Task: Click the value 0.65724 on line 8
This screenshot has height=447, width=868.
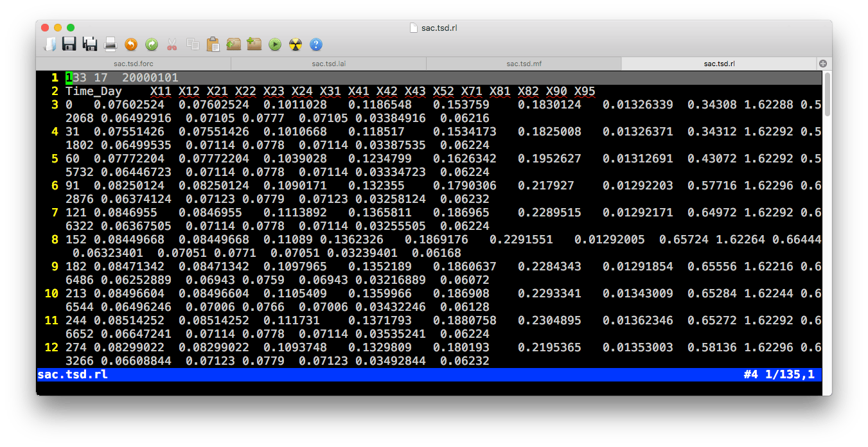Action: (684, 240)
